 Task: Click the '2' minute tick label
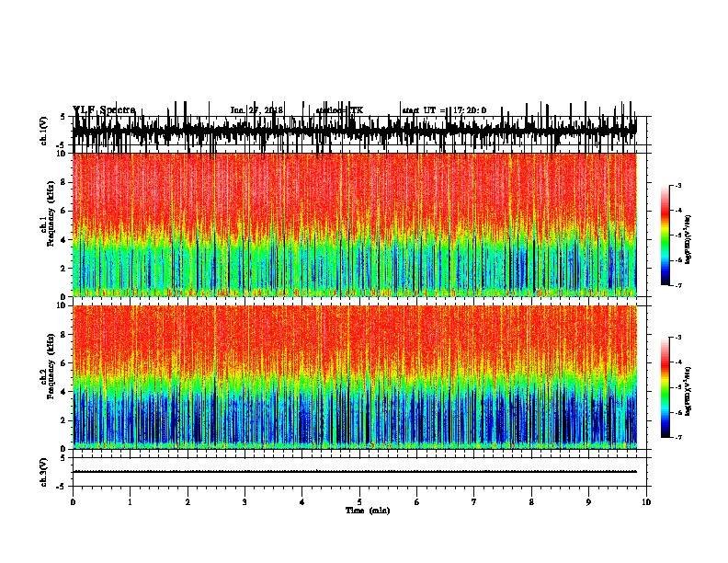[188, 502]
